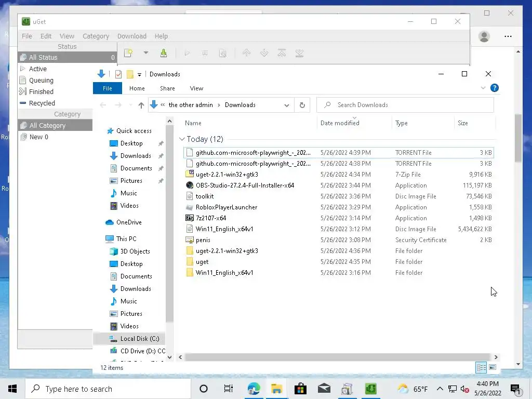
Task: Open 3D Objects in navigation pane
Action: (x=135, y=251)
